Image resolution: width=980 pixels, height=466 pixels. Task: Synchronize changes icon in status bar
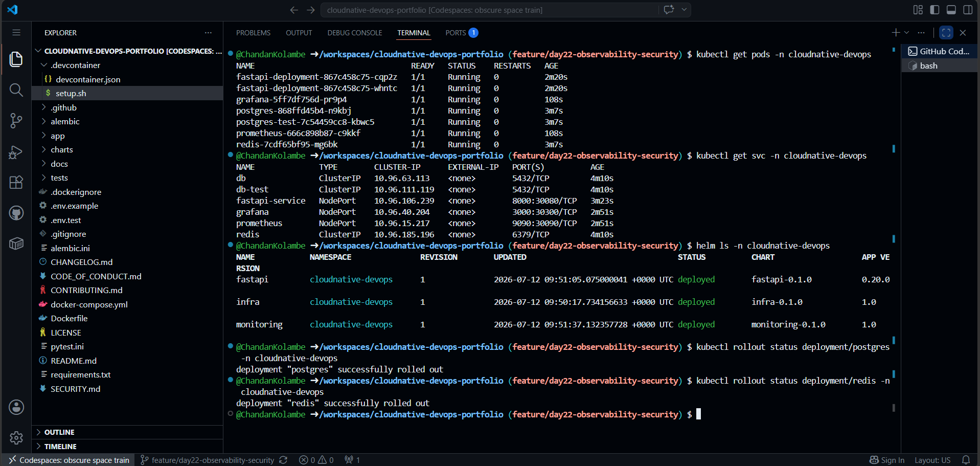283,460
